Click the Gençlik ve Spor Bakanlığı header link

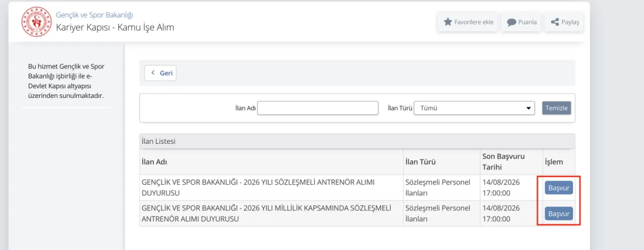pos(94,15)
